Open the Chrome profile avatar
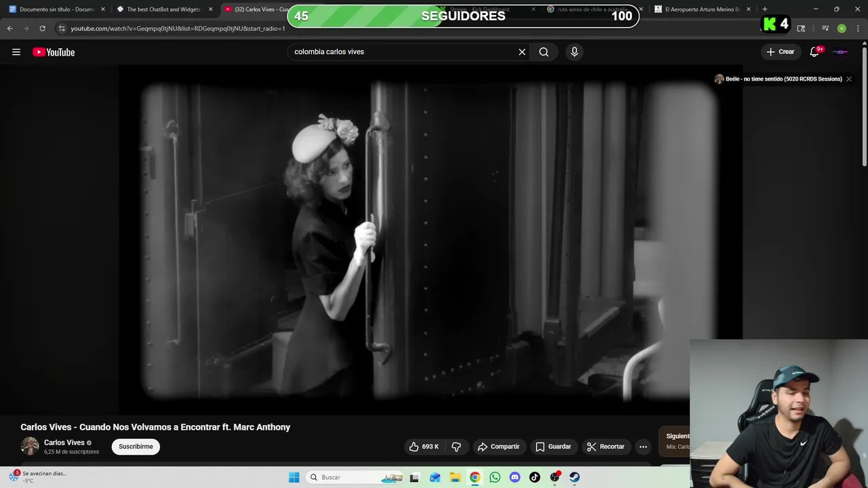 pos(842,28)
